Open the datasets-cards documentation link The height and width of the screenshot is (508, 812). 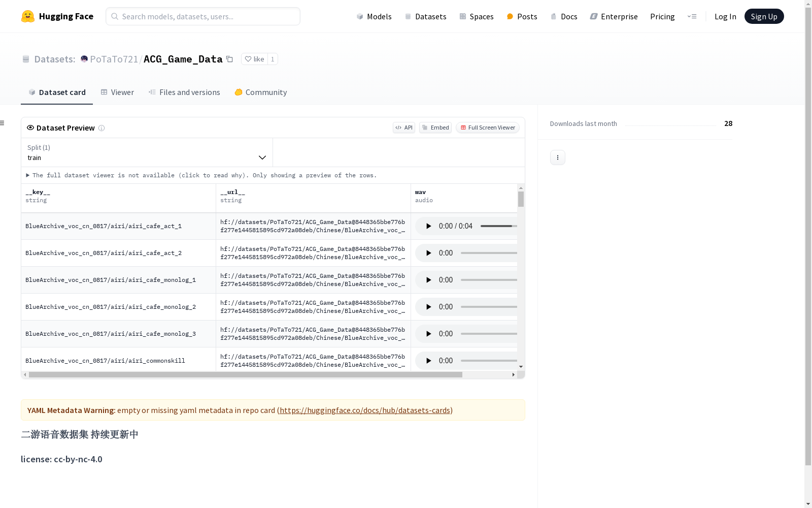pos(365,410)
